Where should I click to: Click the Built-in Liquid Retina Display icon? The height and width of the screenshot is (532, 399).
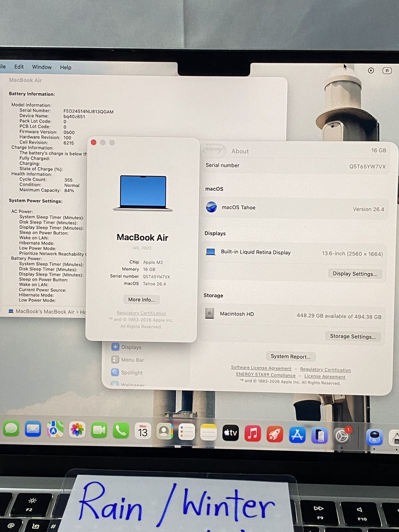click(211, 252)
